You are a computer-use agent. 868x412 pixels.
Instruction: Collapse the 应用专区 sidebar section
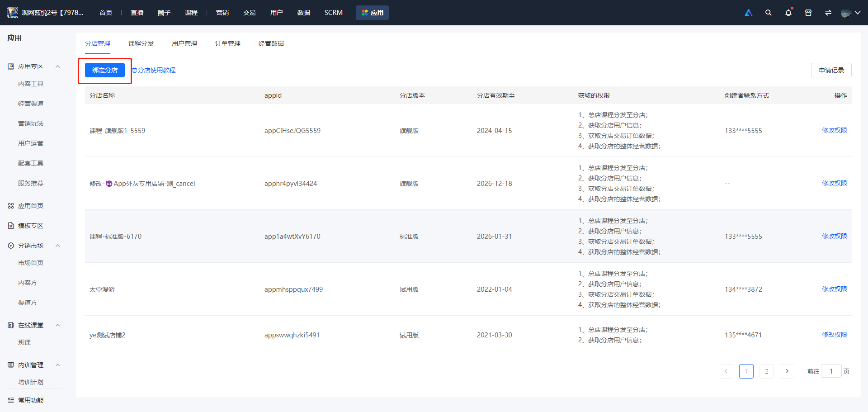(57, 66)
